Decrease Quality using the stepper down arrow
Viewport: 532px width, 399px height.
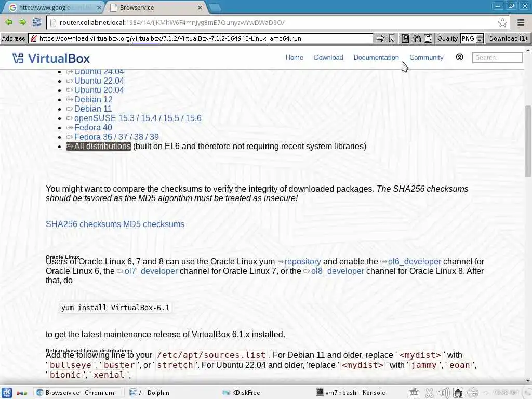pos(480,41)
